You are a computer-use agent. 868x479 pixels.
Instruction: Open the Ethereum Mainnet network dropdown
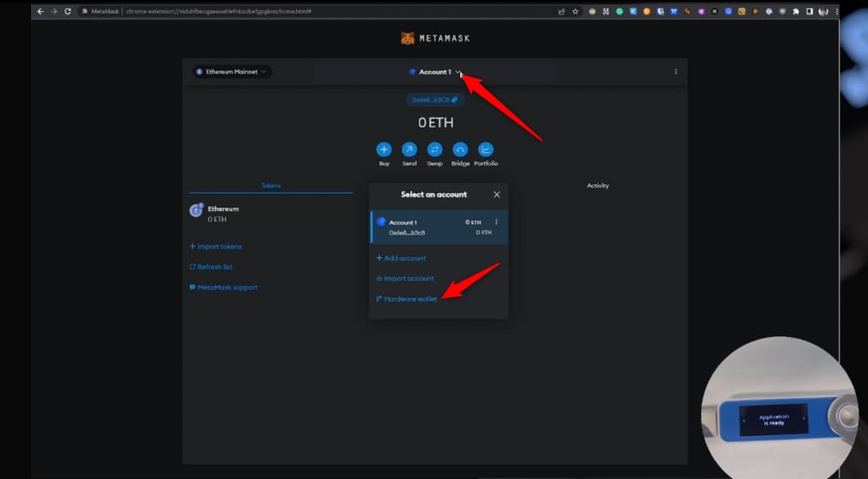click(231, 71)
